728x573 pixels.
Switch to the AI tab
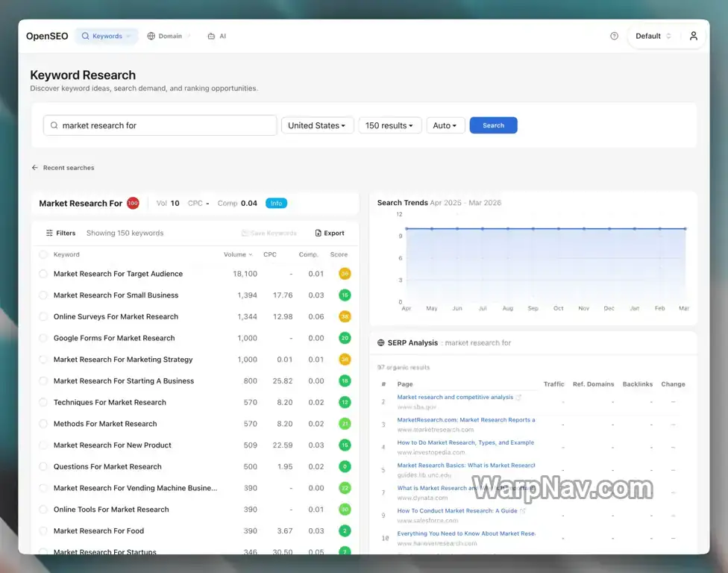click(x=217, y=36)
